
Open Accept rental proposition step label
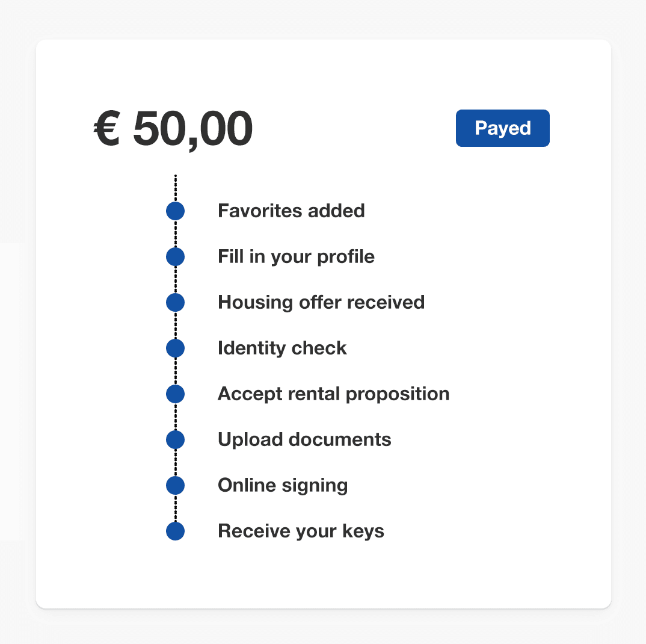click(x=333, y=394)
